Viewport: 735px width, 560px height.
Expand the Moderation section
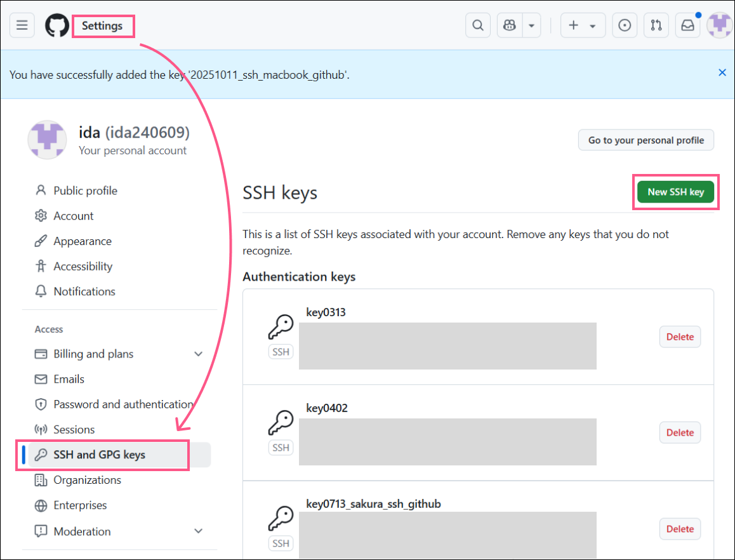point(198,531)
